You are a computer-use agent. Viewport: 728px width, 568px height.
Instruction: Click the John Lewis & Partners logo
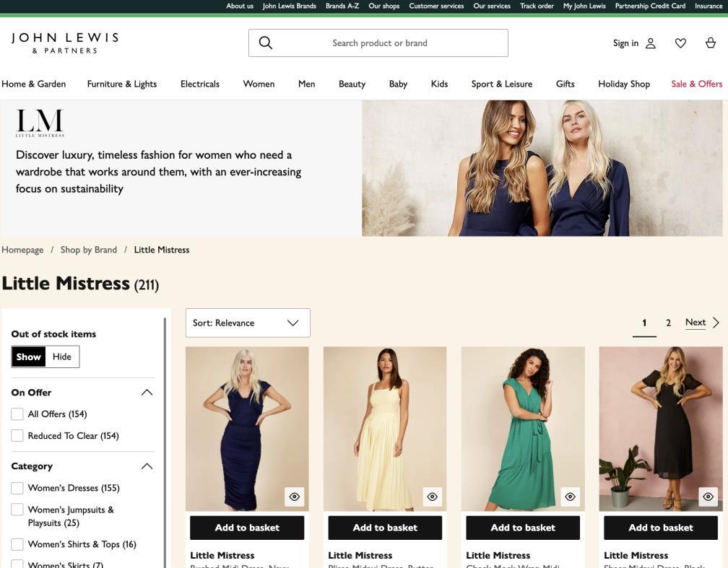(65, 43)
